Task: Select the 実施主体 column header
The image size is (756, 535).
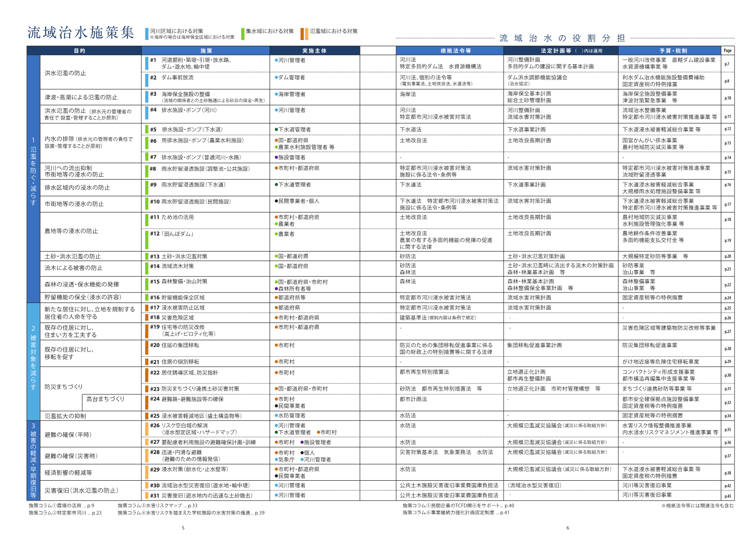Action: (x=315, y=50)
